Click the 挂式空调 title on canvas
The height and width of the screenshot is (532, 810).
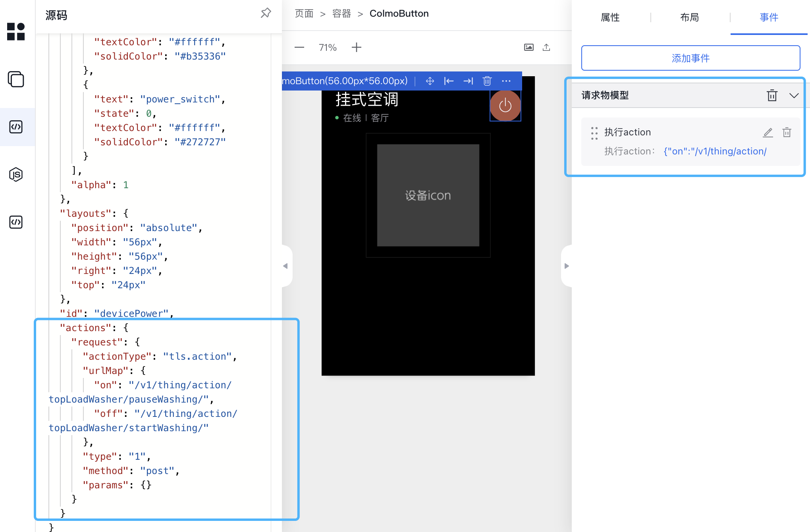click(366, 99)
